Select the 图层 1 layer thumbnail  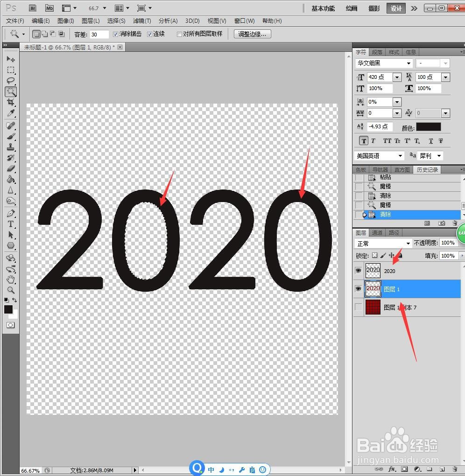[373, 289]
